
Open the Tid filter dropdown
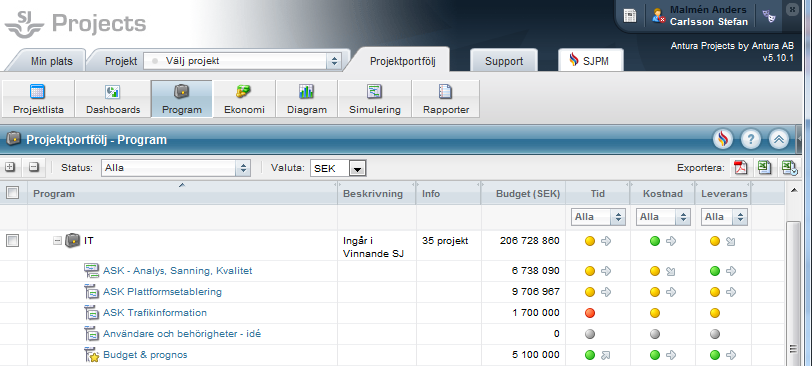[598, 217]
